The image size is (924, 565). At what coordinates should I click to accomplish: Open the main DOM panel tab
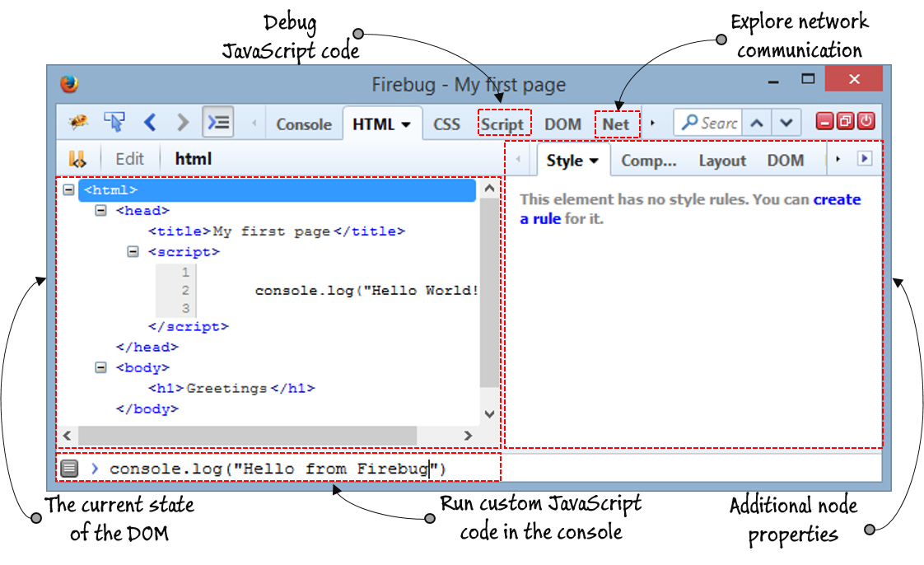click(x=562, y=124)
